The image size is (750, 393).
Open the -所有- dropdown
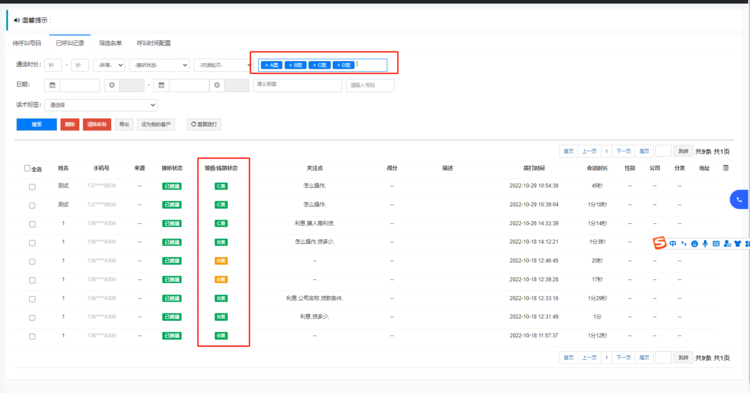coord(109,65)
